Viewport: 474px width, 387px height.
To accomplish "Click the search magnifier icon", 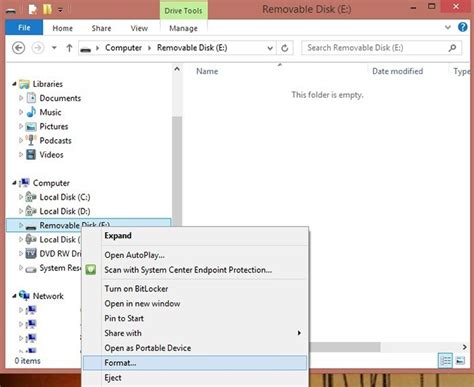I will (452, 48).
